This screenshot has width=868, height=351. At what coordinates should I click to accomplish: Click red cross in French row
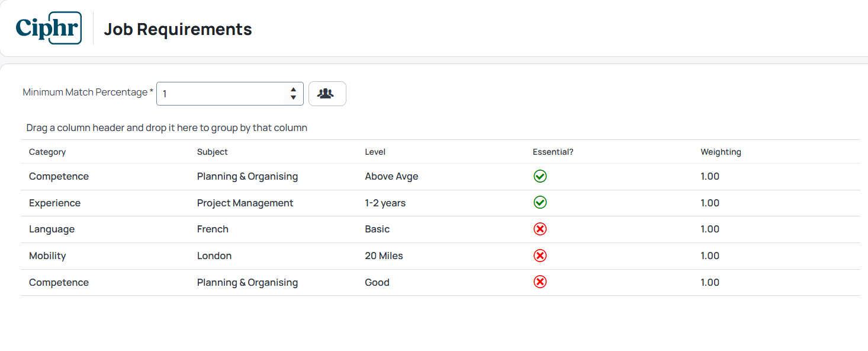coord(540,229)
